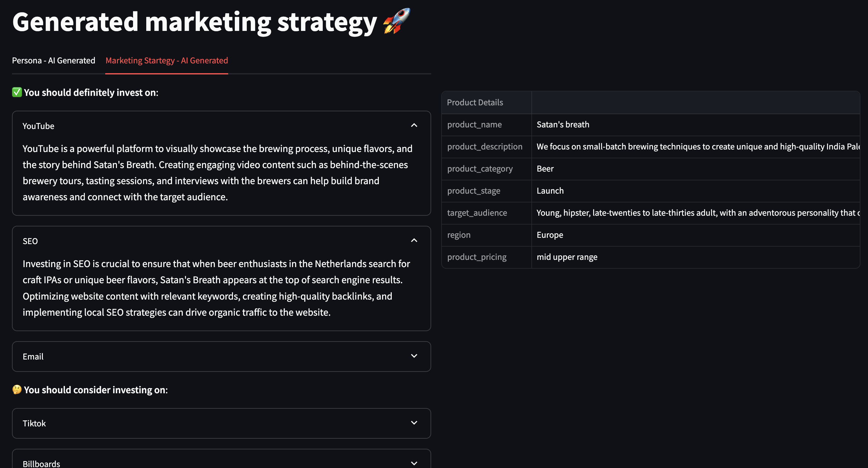
Task: Select the product_name row label
Action: [474, 125]
